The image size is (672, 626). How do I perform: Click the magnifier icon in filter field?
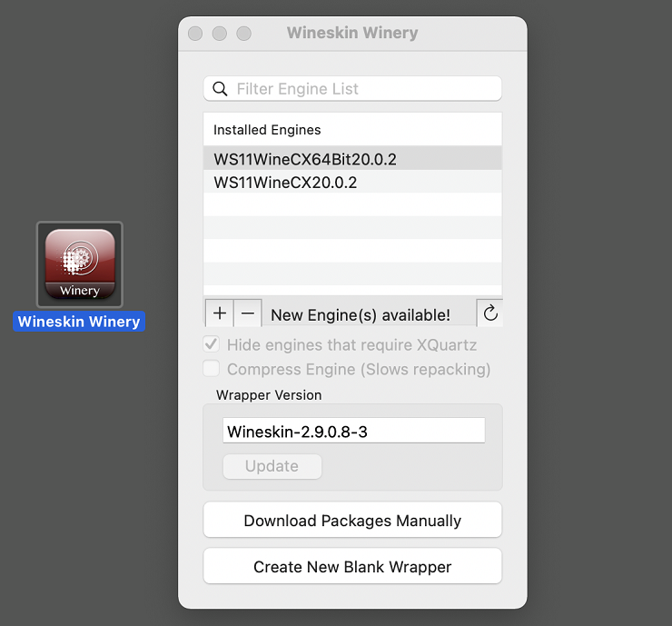click(220, 89)
